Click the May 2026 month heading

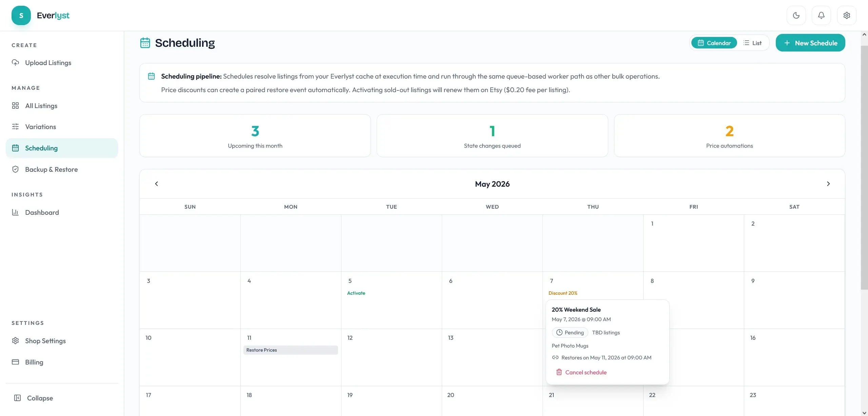[x=492, y=184]
